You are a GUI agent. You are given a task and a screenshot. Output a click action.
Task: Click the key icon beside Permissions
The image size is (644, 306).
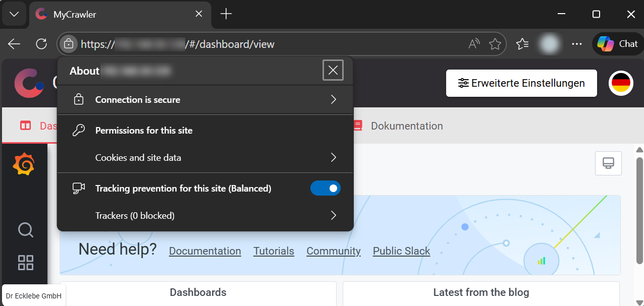78,131
